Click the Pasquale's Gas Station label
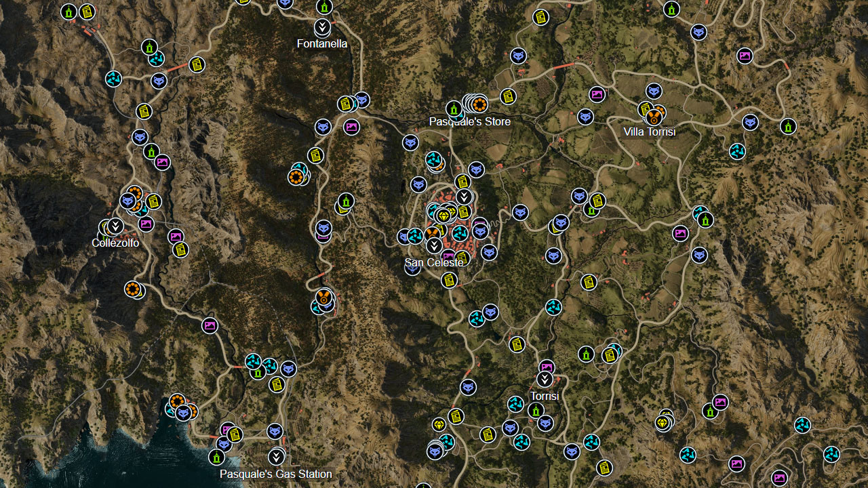 tap(276, 474)
